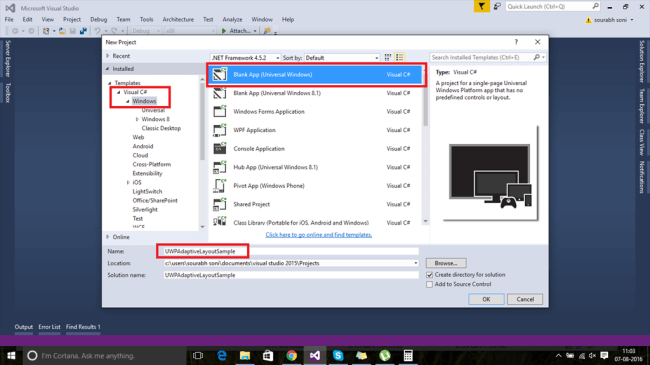Image resolution: width=650 pixels, height=365 pixels.
Task: Collapse the Installed section
Action: pos(108,69)
